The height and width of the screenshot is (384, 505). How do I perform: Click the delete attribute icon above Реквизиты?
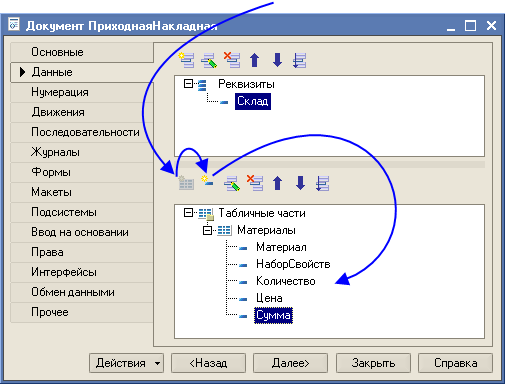pyautogui.click(x=232, y=60)
